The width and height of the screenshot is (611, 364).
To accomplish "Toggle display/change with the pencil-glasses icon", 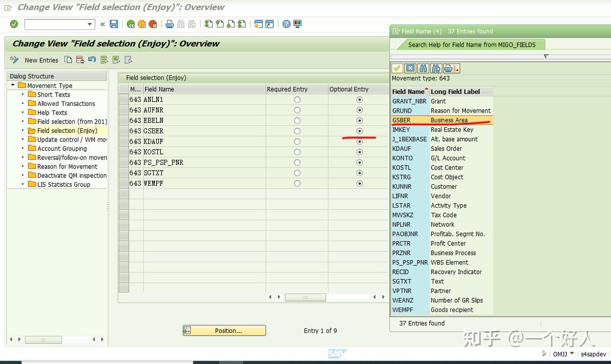I will (14, 60).
